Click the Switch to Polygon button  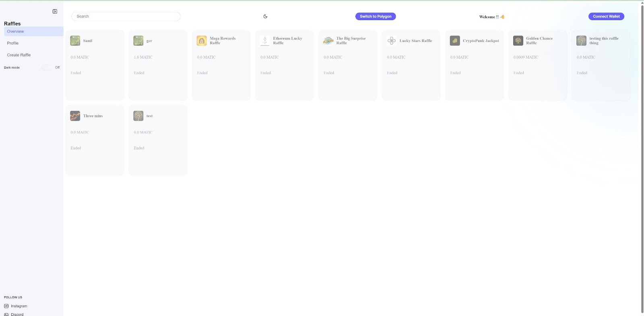click(x=376, y=17)
